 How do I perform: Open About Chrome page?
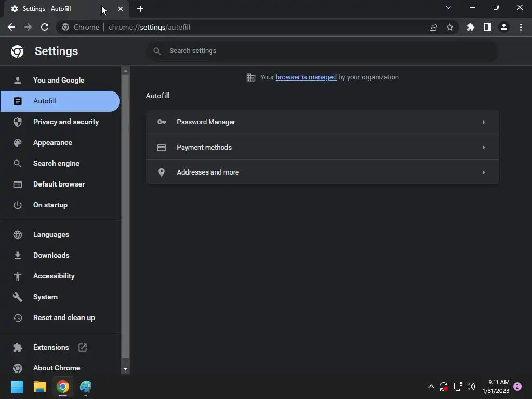(x=60, y=368)
